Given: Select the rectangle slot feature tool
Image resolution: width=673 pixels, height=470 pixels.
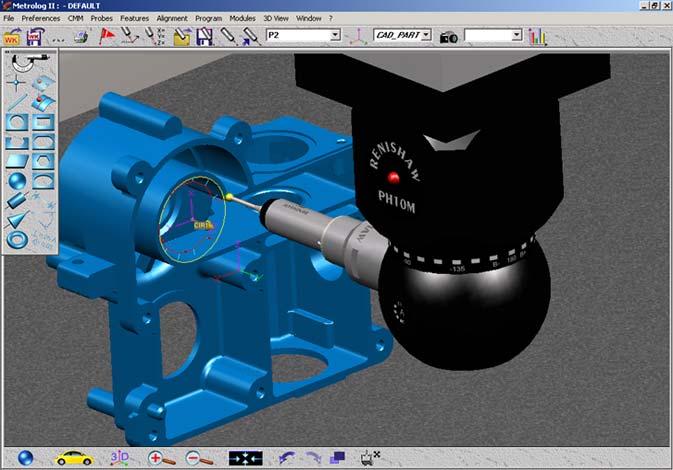Looking at the screenshot, I should 43,122.
